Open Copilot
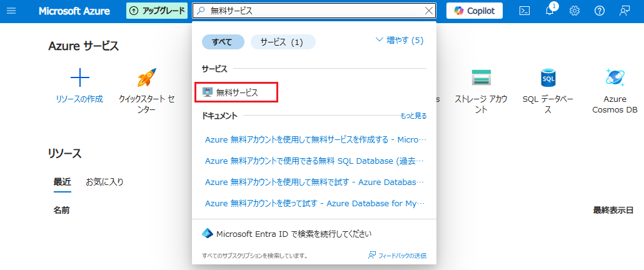 [x=475, y=11]
